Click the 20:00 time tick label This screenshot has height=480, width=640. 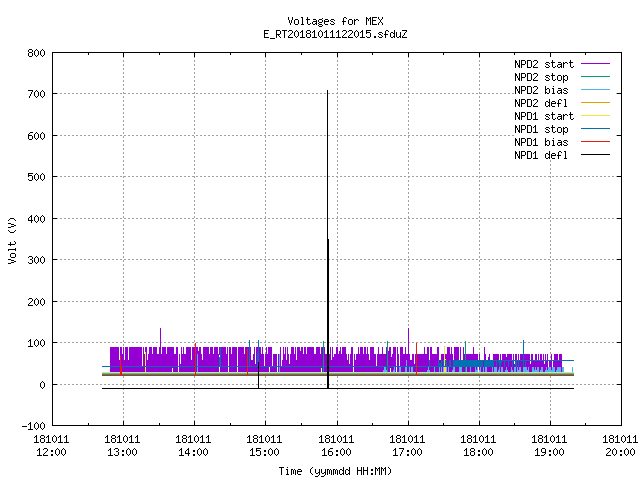click(x=620, y=453)
